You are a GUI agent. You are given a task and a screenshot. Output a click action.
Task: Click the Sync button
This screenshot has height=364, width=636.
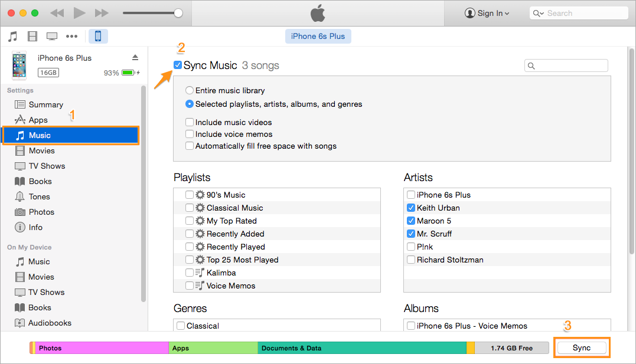coord(582,348)
